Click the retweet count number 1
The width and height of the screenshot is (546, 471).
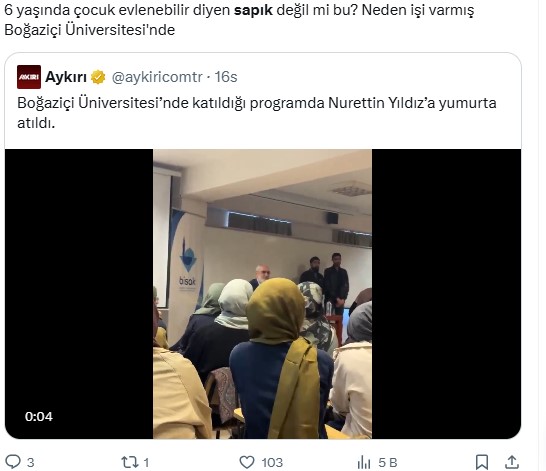coord(146,462)
